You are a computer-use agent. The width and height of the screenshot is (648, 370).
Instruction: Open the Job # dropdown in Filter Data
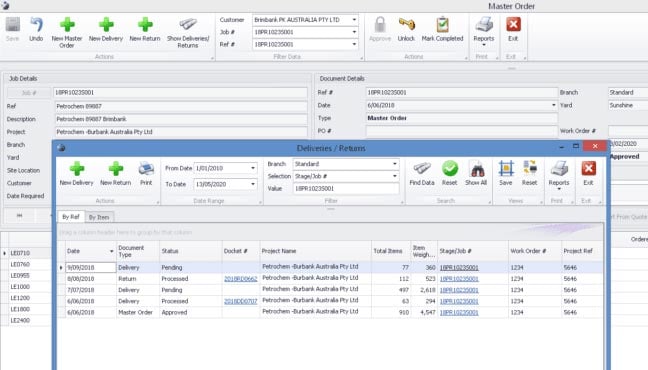click(x=354, y=32)
